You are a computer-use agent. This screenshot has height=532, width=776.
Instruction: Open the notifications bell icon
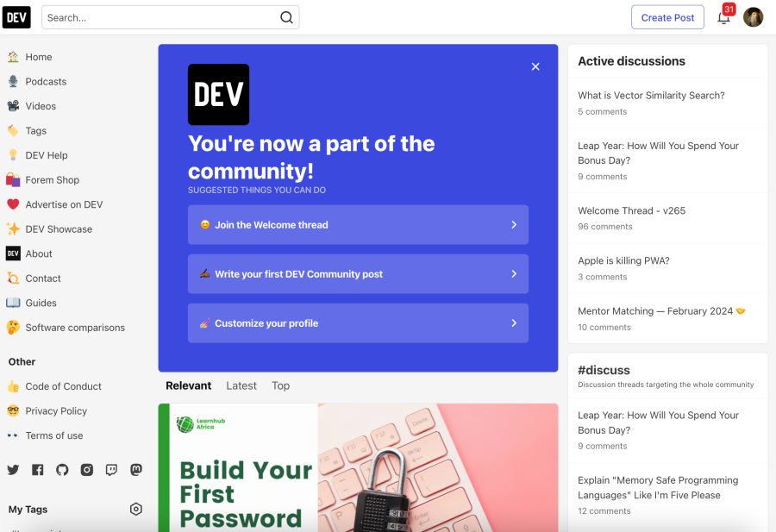[723, 18]
